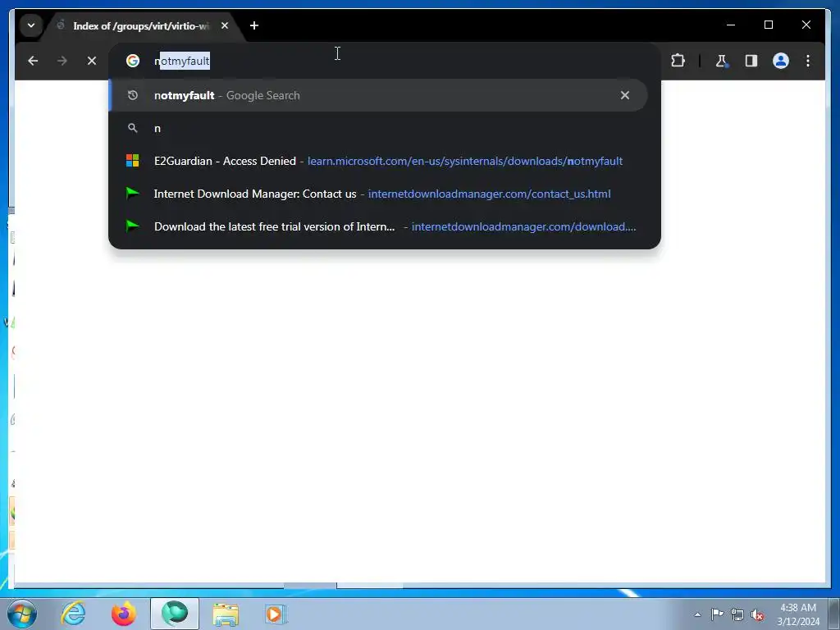This screenshot has height=630, width=840.
Task: Click the internetdownloadmanager.com/download URL
Action: 523,226
